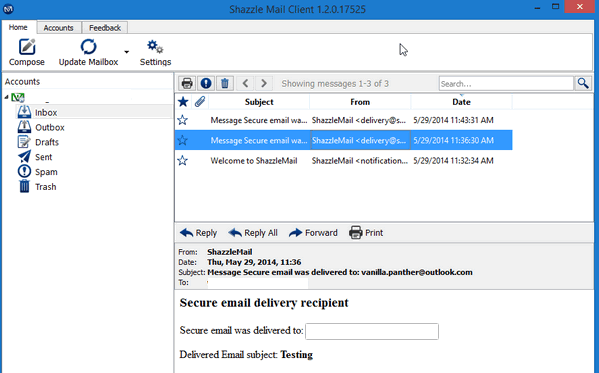Open the Trash folder
Screen dimensions: 599x373
pyautogui.click(x=45, y=187)
